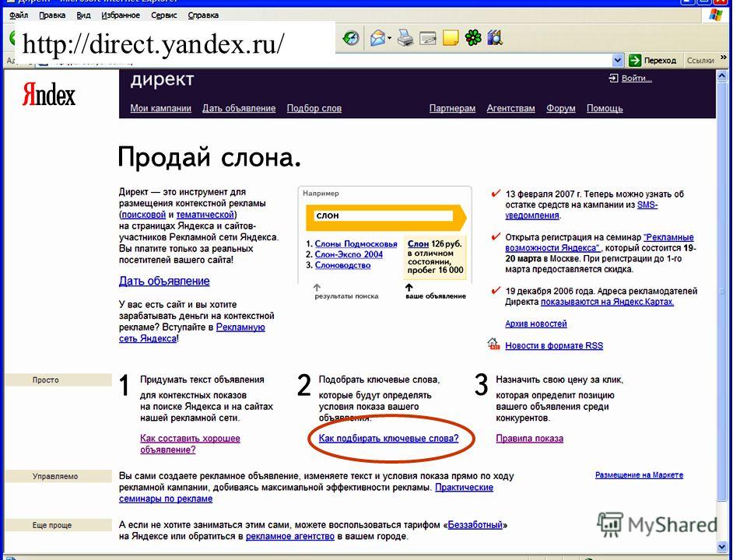747x560 pixels.
Task: Click the scrollbar down arrow
Action: (722, 547)
